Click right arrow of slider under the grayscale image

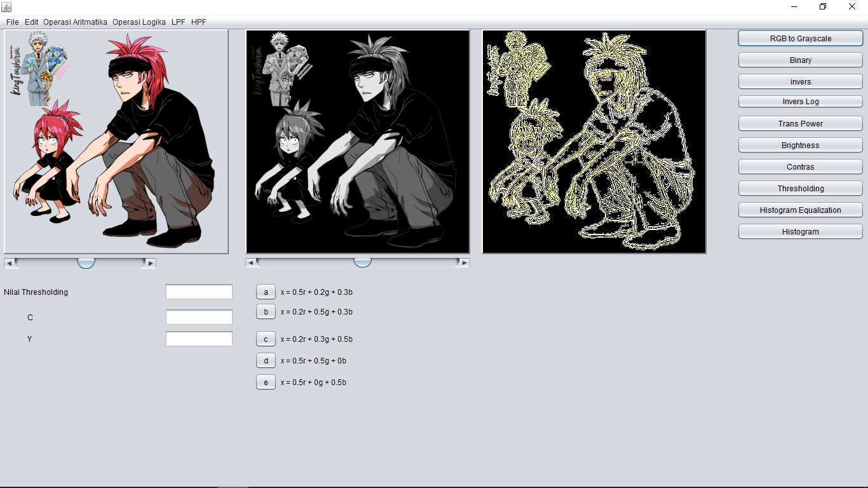(x=465, y=263)
